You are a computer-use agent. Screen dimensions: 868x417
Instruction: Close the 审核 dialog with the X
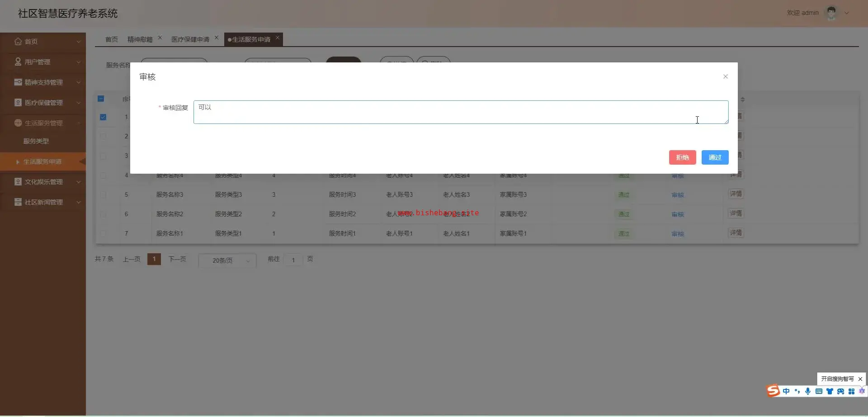pyautogui.click(x=726, y=76)
